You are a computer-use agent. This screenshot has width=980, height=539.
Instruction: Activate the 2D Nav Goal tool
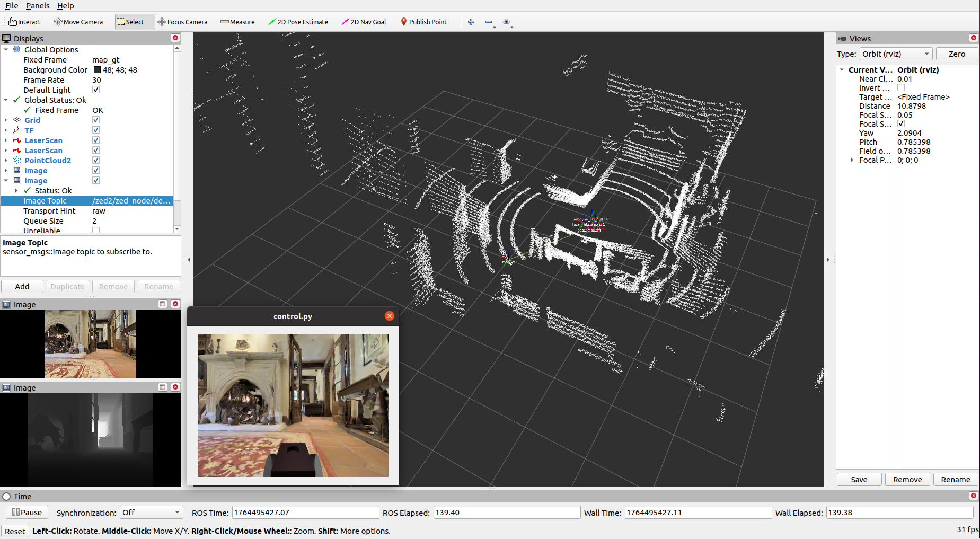(364, 22)
